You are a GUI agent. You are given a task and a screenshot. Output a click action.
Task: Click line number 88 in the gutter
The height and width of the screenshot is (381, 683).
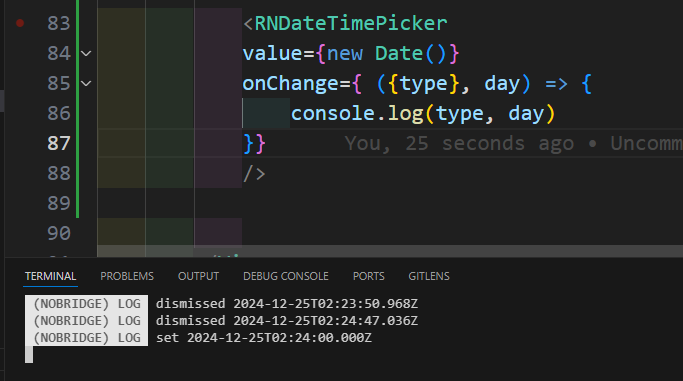[x=59, y=173]
